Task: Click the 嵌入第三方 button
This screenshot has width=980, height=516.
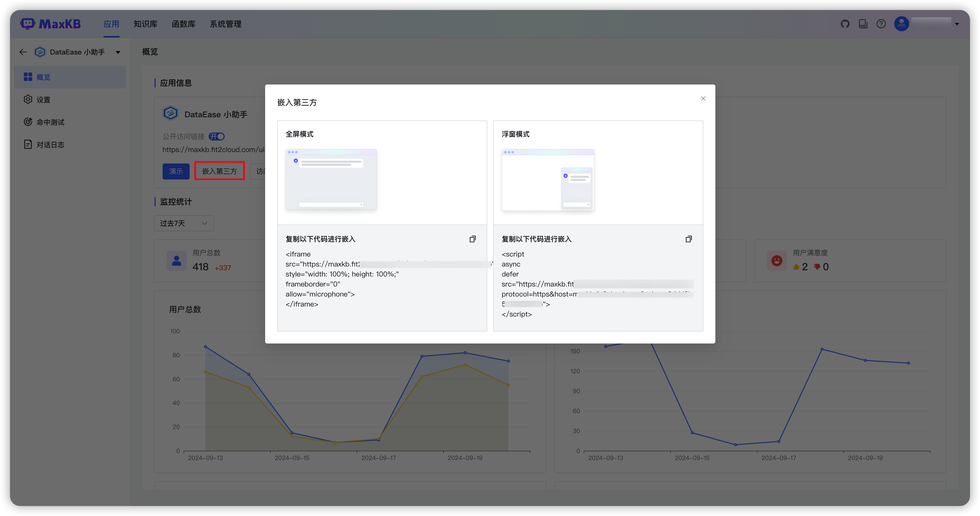Action: click(220, 171)
